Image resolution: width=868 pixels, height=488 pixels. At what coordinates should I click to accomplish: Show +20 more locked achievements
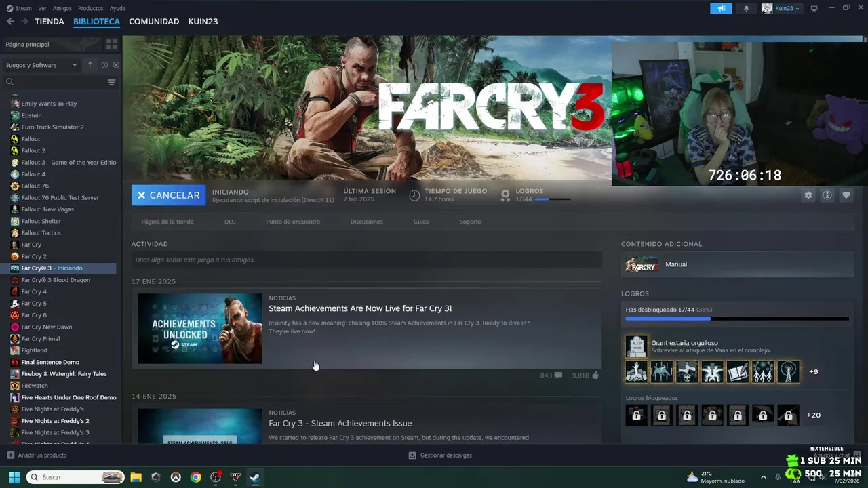(x=814, y=415)
